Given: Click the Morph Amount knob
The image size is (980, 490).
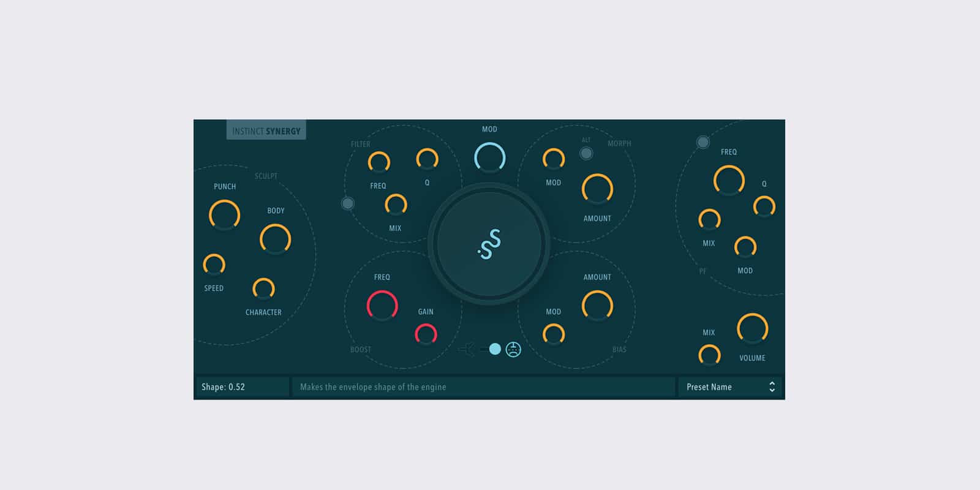Looking at the screenshot, I should (597, 189).
